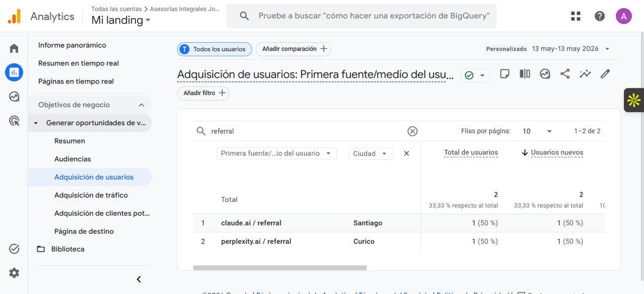Open Adquisición de clientes pot... report
Screen dimensions: 644x294
coord(102,214)
